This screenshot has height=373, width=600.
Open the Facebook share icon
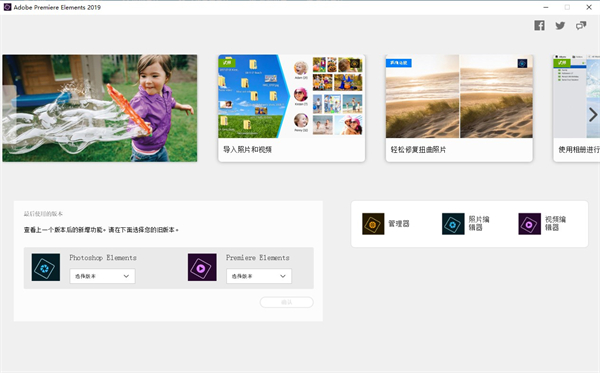click(x=539, y=26)
